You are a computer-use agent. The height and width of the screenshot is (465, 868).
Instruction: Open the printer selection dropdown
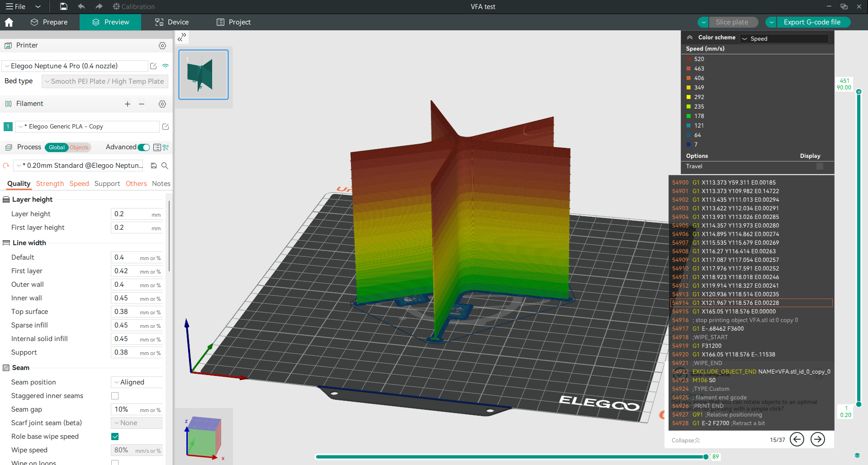tap(75, 66)
